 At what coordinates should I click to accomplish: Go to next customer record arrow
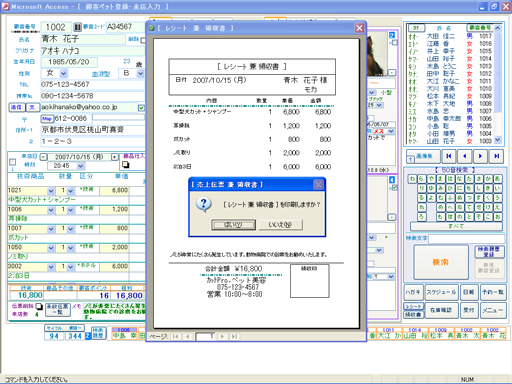click(x=480, y=156)
